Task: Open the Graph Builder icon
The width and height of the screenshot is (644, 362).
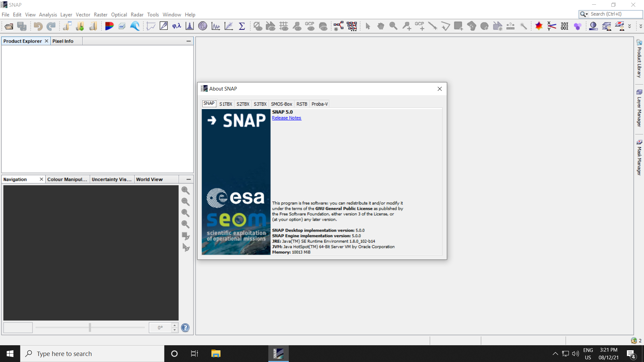Action: tap(338, 26)
